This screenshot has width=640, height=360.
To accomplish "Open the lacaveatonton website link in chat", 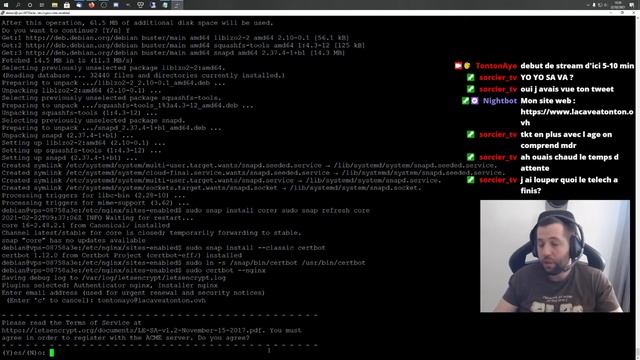I will click(x=577, y=117).
